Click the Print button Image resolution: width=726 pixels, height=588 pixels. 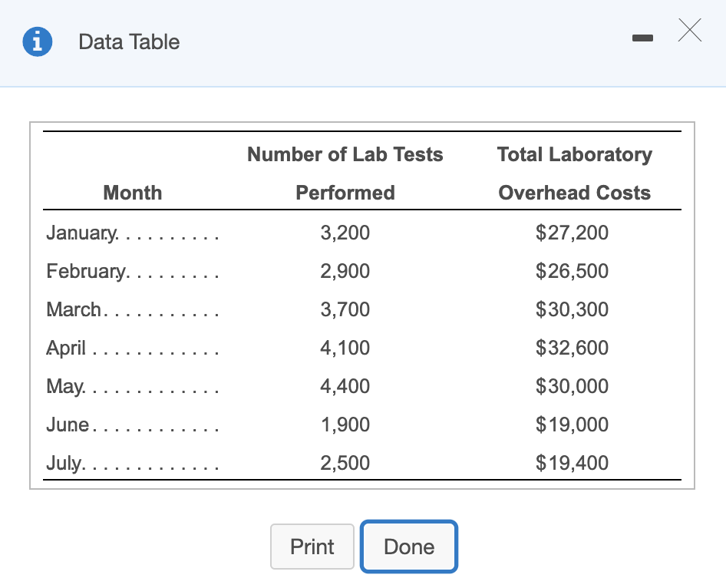[312, 547]
